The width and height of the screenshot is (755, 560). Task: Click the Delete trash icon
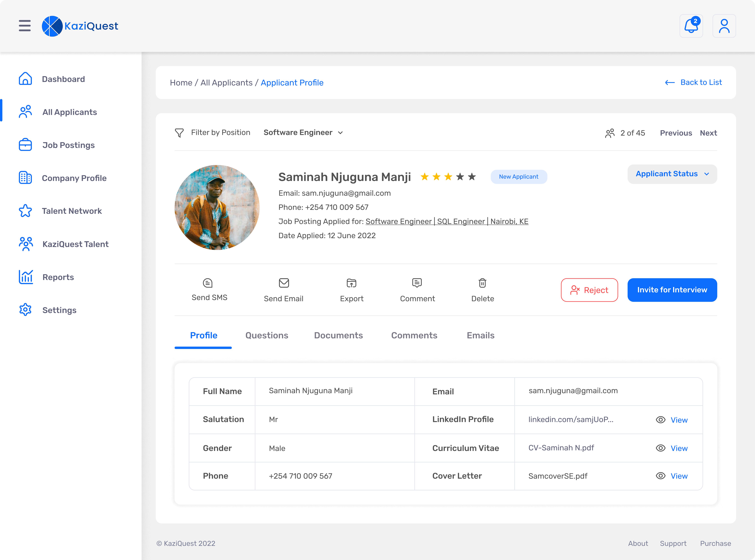[x=482, y=283]
